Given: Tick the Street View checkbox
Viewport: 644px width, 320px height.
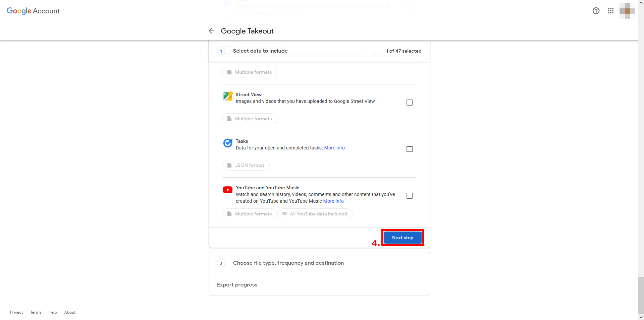Looking at the screenshot, I should 410,103.
